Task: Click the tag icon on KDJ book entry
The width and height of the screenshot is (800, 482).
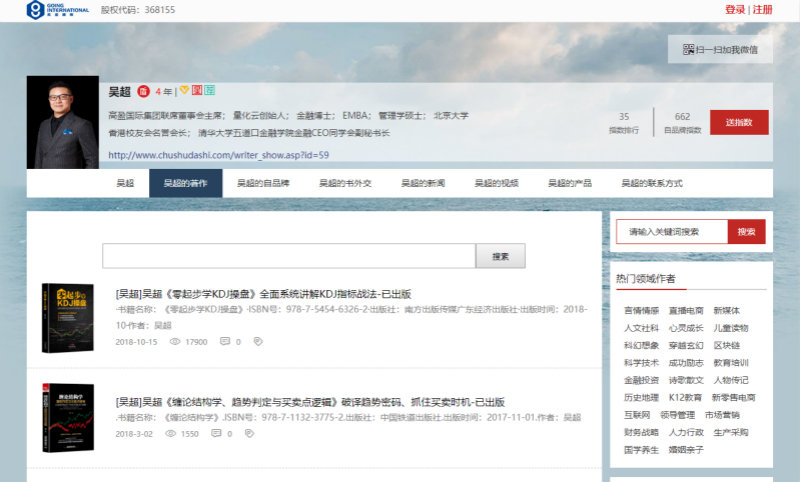Action: (x=259, y=341)
